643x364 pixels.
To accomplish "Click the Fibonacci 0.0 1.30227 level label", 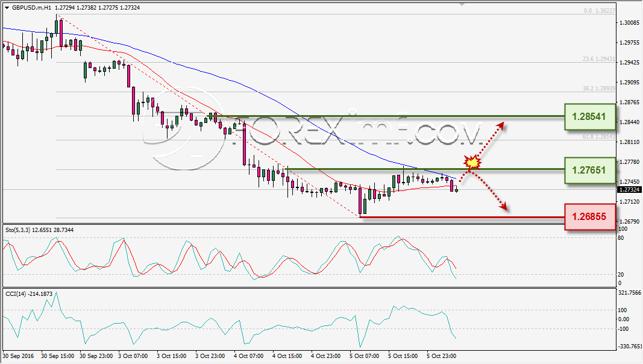I will [600, 11].
